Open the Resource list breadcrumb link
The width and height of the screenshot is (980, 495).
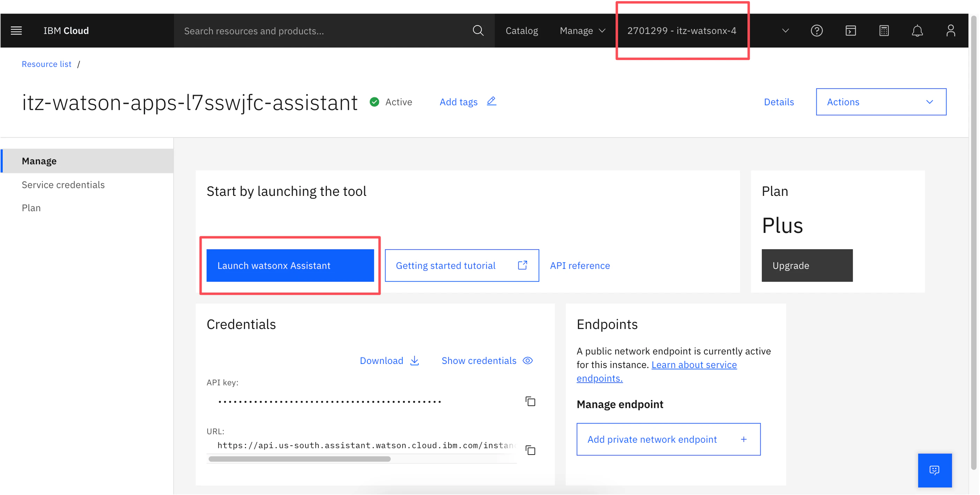(x=46, y=64)
